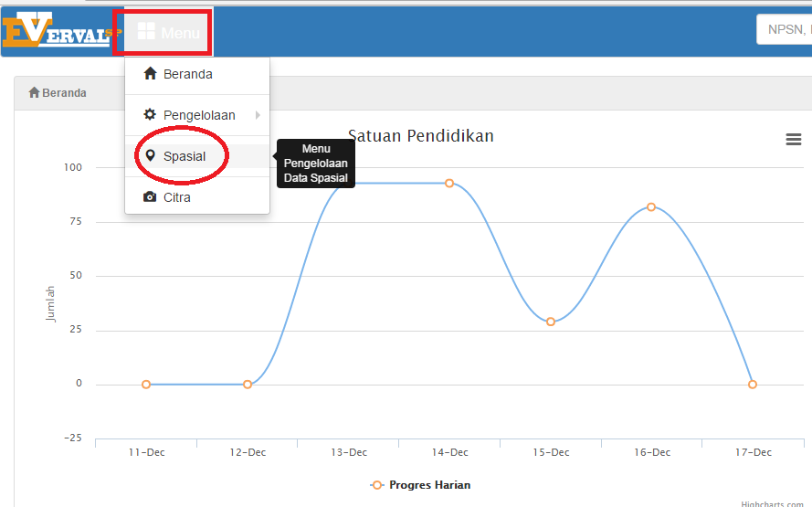This screenshot has width=812, height=507.
Task: Click the 12-Dec data point marker
Action: coord(248,385)
